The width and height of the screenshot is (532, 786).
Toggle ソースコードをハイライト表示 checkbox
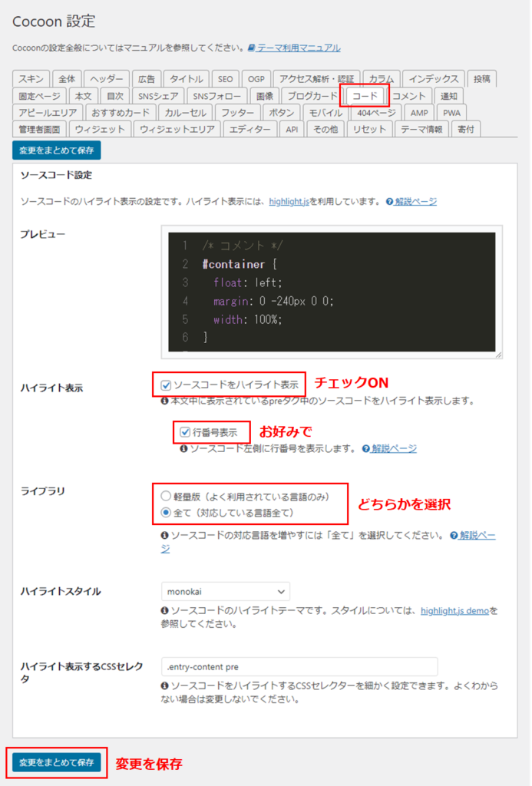[166, 385]
